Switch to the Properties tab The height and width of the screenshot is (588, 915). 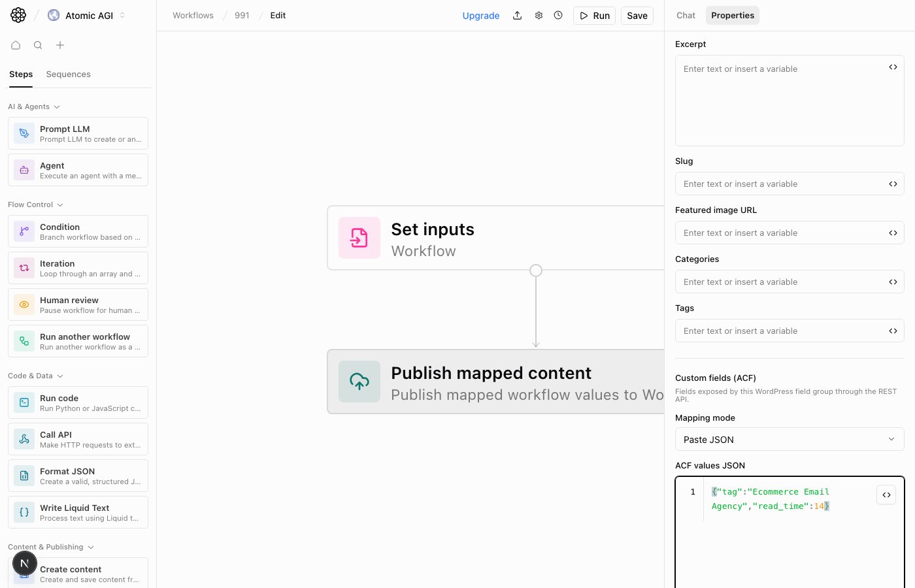point(733,16)
